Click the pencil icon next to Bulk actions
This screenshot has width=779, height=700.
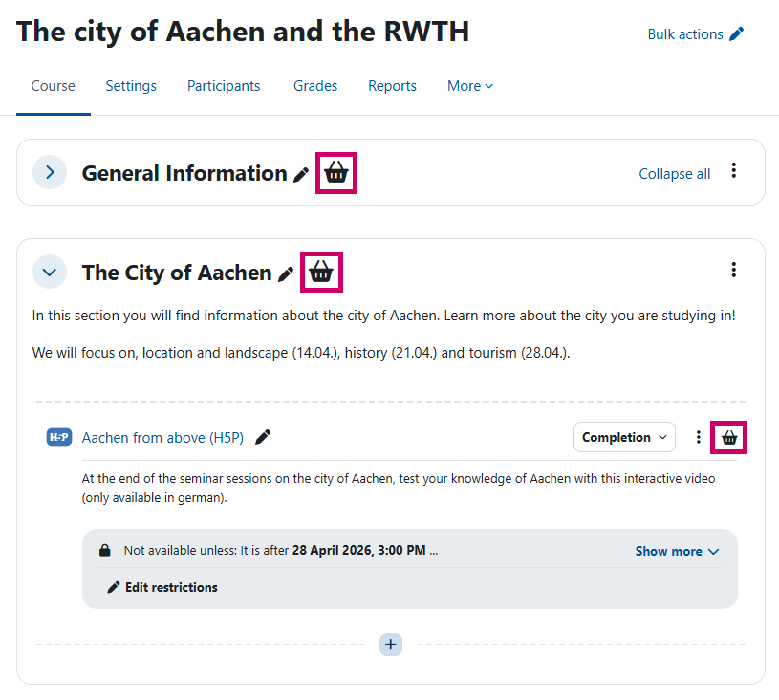click(735, 33)
